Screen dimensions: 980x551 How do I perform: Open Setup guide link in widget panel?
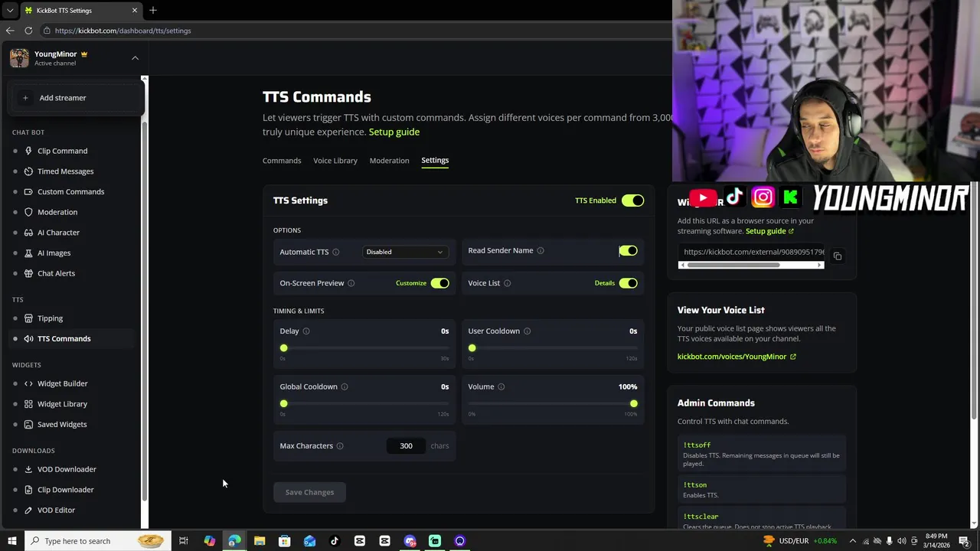pos(769,231)
